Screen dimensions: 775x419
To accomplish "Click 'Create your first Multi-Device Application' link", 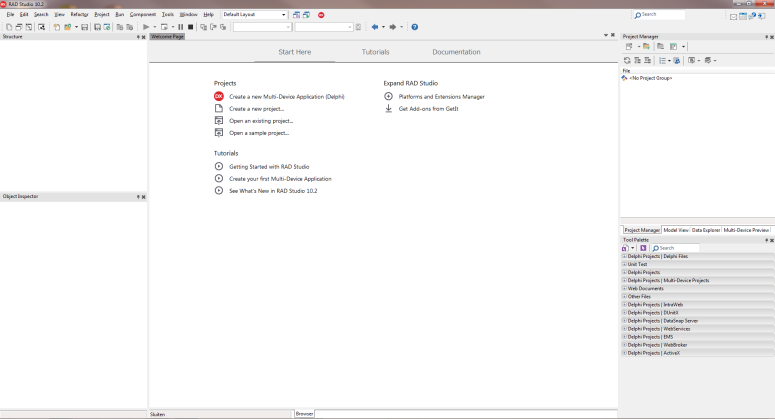I will (x=280, y=179).
